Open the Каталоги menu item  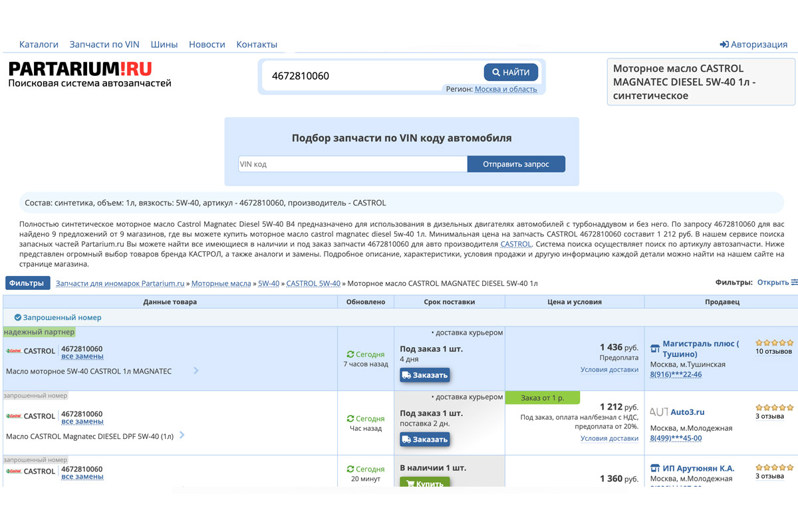tap(39, 45)
